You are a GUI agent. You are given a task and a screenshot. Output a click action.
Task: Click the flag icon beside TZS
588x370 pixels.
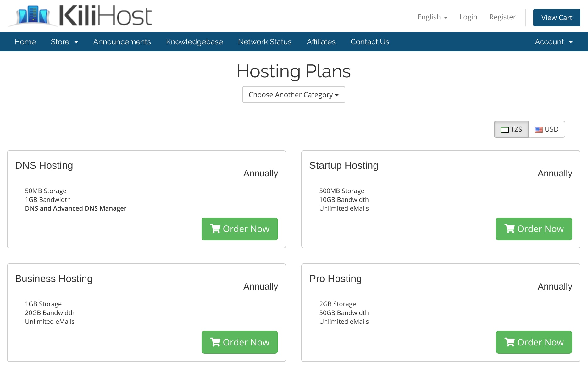tap(504, 130)
